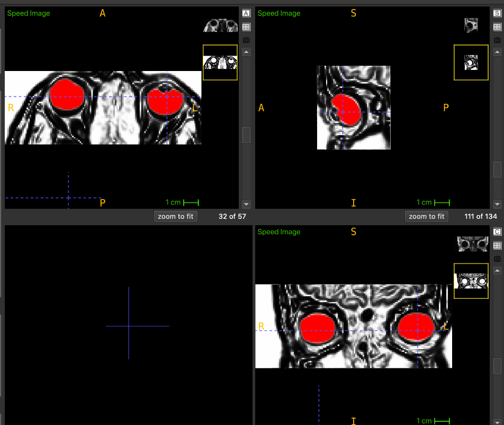The height and width of the screenshot is (425, 504).
Task: Toggle layer layout grid in sagittal view
Action: click(497, 27)
